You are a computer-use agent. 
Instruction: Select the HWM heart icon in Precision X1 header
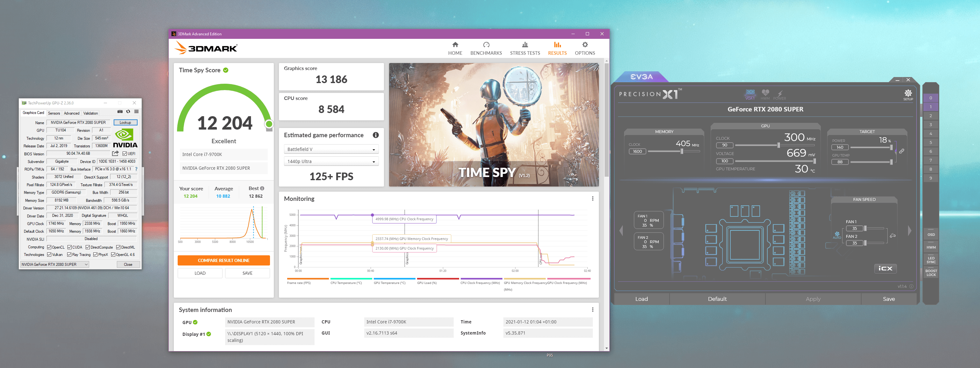765,94
